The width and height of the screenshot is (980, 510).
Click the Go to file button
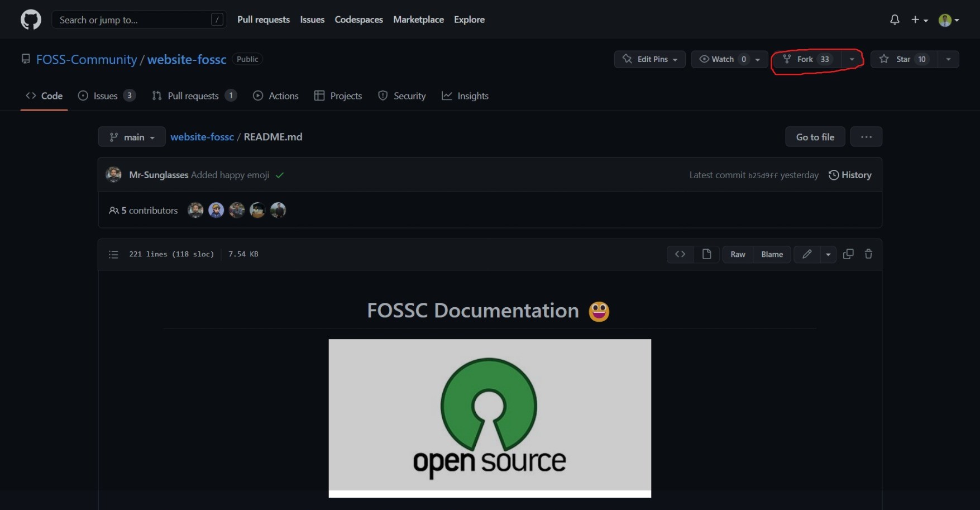click(x=815, y=137)
